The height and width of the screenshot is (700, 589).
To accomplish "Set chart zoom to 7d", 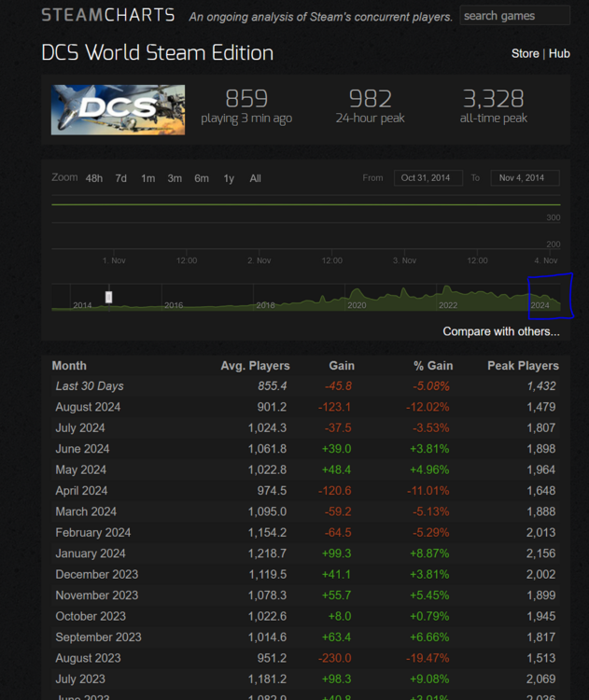I will (x=120, y=178).
